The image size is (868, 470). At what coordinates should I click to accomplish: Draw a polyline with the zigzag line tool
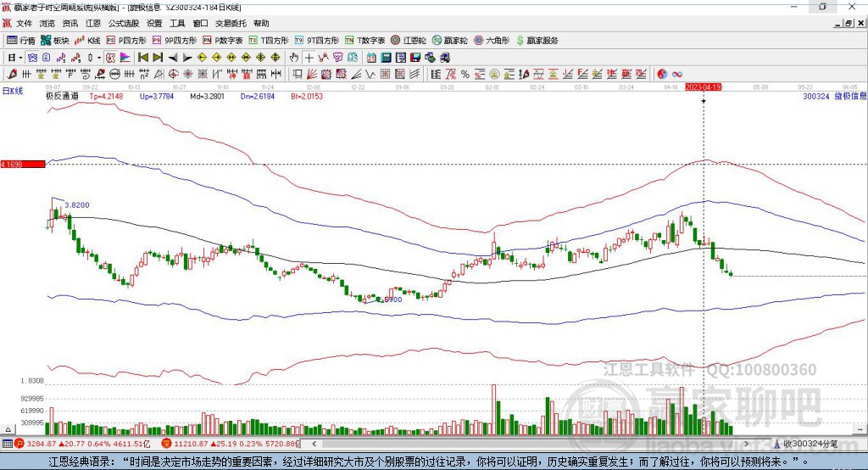(323, 58)
